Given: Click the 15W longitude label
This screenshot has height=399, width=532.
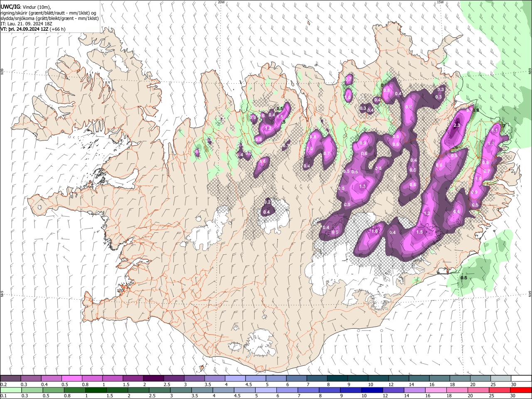Looking at the screenshot, I should 440,2.
